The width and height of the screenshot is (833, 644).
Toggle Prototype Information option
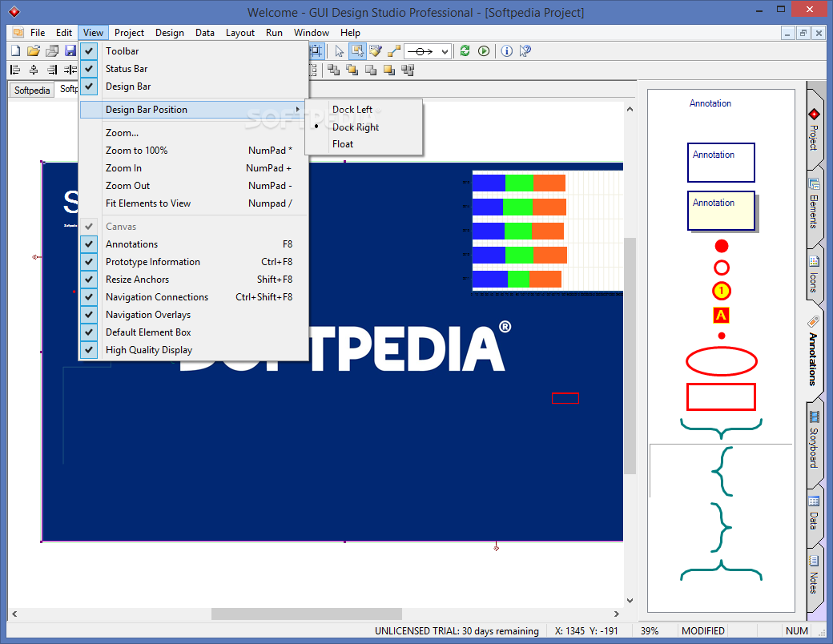coord(194,261)
